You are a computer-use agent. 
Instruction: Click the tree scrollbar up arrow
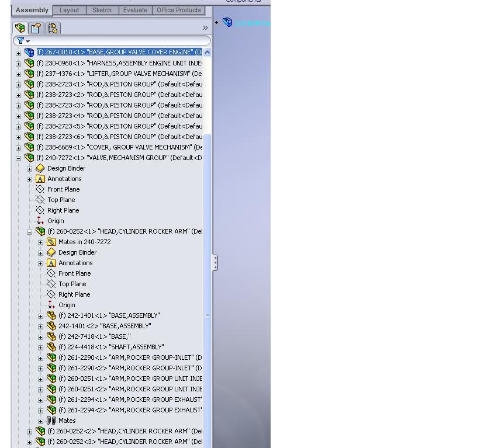[x=207, y=52]
